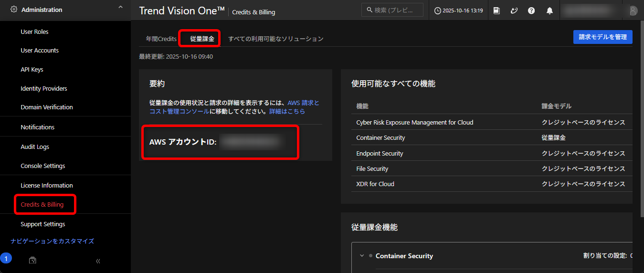Open Console Settings page

(x=43, y=166)
